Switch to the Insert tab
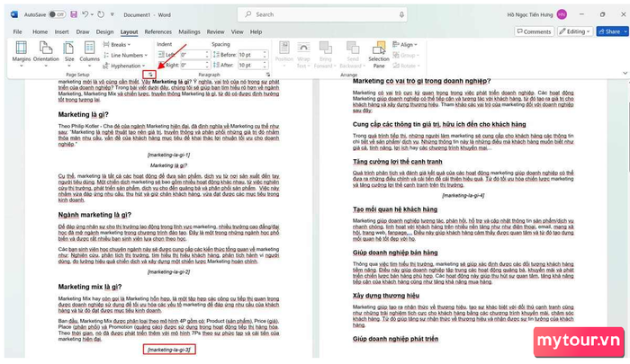630x364 pixels. (61, 31)
